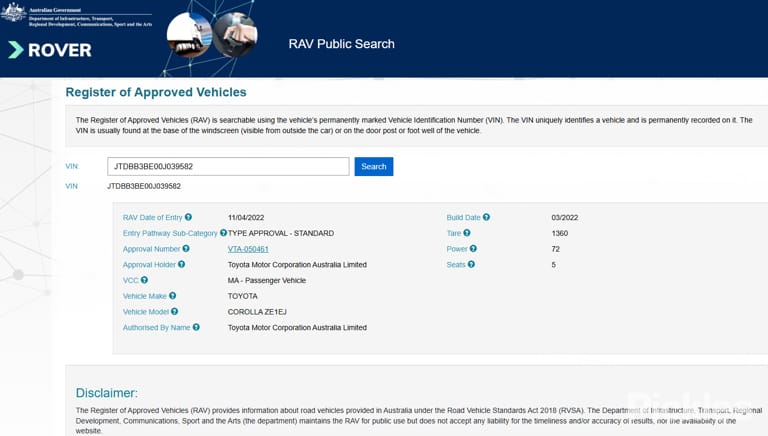Click the value TYPE APPROVAL - STANDARD
768x436 pixels.
[x=281, y=233]
